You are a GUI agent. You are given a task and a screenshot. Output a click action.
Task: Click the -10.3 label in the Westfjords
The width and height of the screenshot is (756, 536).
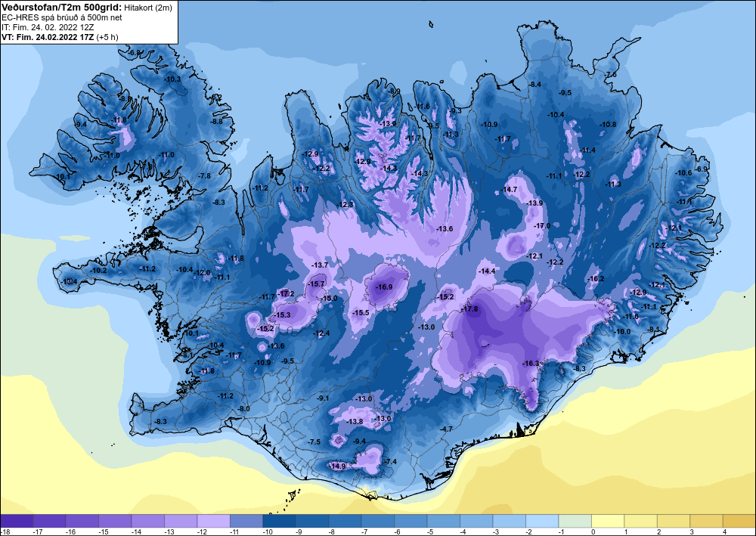click(172, 79)
